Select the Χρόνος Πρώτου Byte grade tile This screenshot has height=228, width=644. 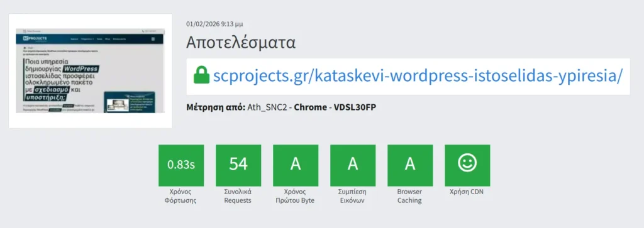click(x=296, y=165)
